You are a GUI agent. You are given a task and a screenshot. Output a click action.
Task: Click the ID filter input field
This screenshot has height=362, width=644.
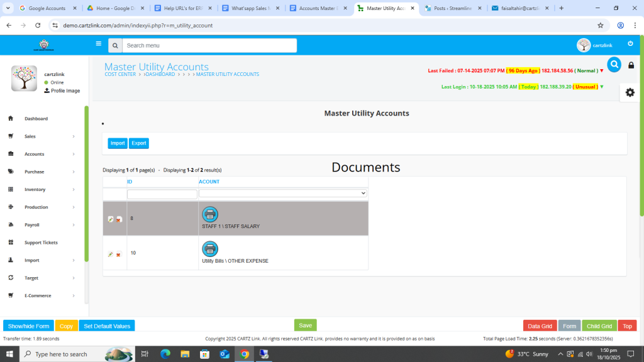[x=162, y=194]
